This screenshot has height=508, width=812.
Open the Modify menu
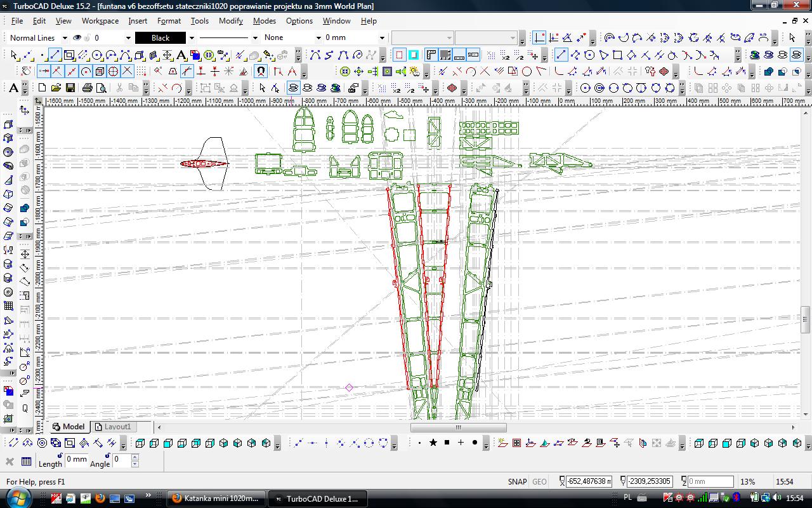pos(230,21)
